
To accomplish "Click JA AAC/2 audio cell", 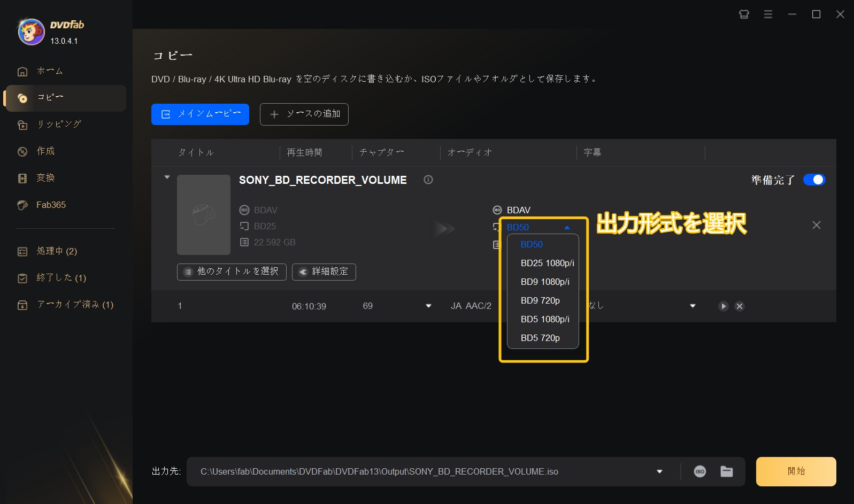I will (471, 306).
